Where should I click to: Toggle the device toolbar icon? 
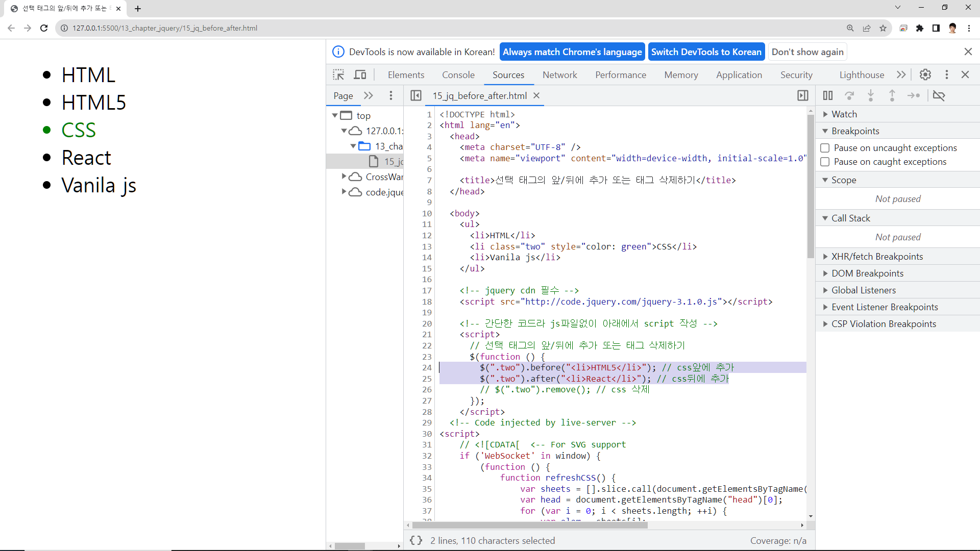click(x=360, y=75)
